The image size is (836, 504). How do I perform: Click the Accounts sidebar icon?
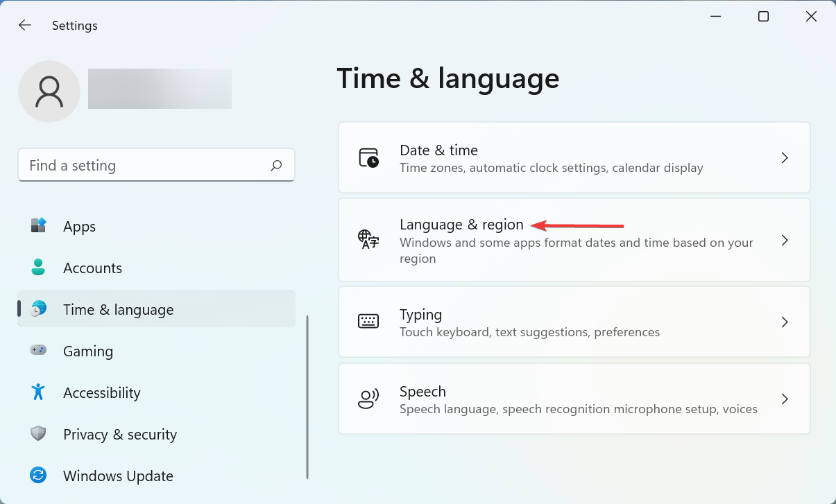point(38,268)
